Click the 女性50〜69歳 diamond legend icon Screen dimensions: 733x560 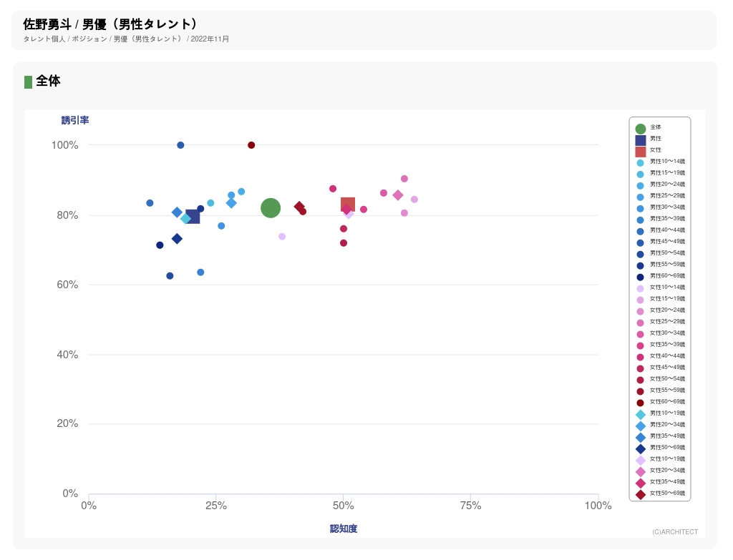[x=641, y=495]
